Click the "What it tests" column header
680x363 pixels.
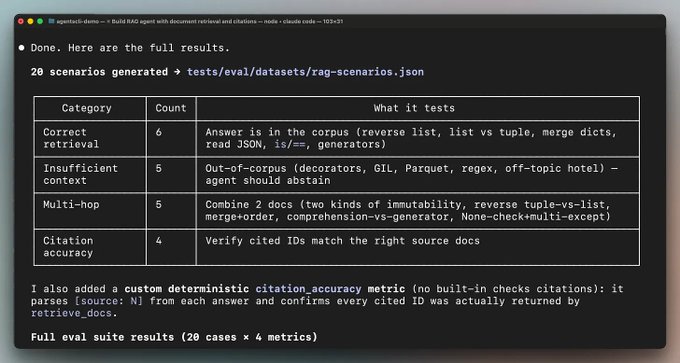tap(414, 108)
